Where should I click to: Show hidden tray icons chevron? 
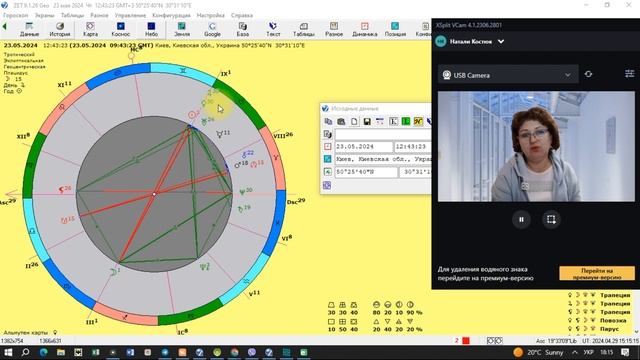(575, 352)
